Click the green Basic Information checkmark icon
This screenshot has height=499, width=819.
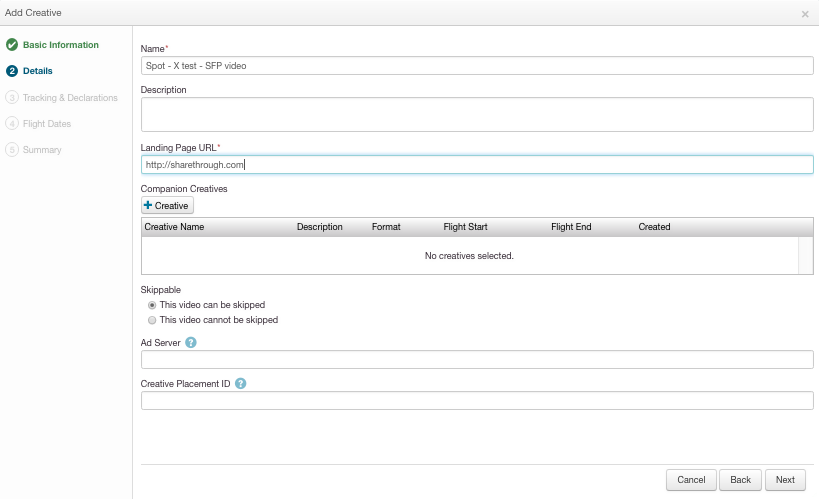pyautogui.click(x=12, y=45)
